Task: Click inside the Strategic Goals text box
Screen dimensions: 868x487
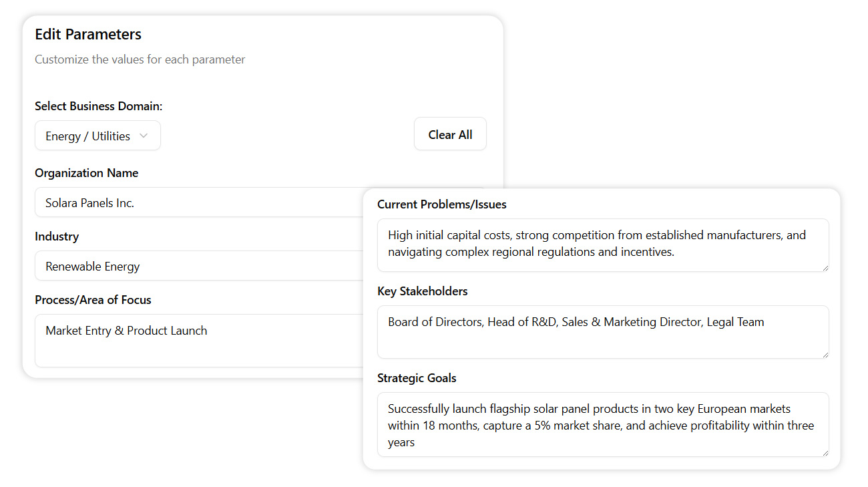Action: click(x=602, y=424)
